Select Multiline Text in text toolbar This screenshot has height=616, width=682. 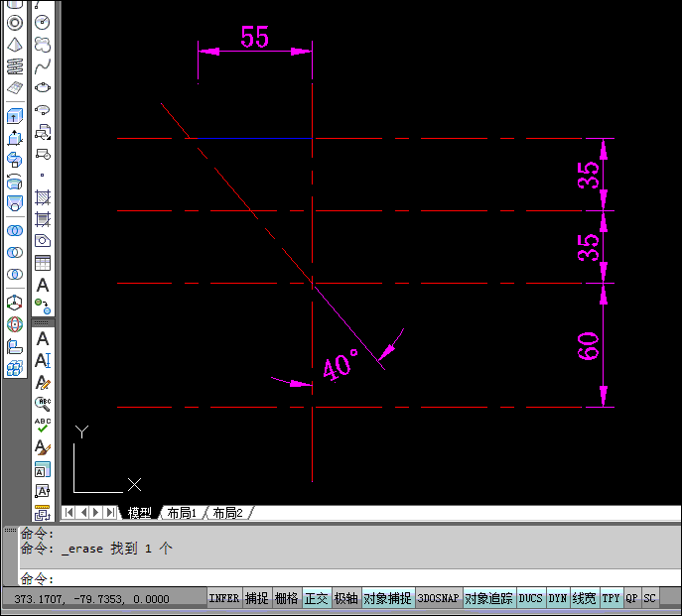tap(43, 338)
